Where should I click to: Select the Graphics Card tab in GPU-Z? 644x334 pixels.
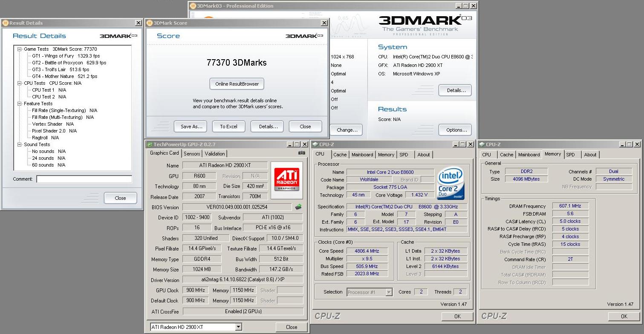pyautogui.click(x=165, y=153)
